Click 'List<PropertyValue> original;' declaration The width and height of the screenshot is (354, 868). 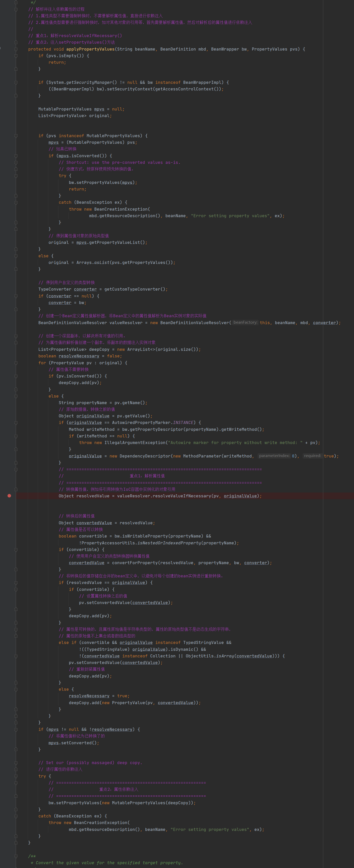click(x=75, y=116)
